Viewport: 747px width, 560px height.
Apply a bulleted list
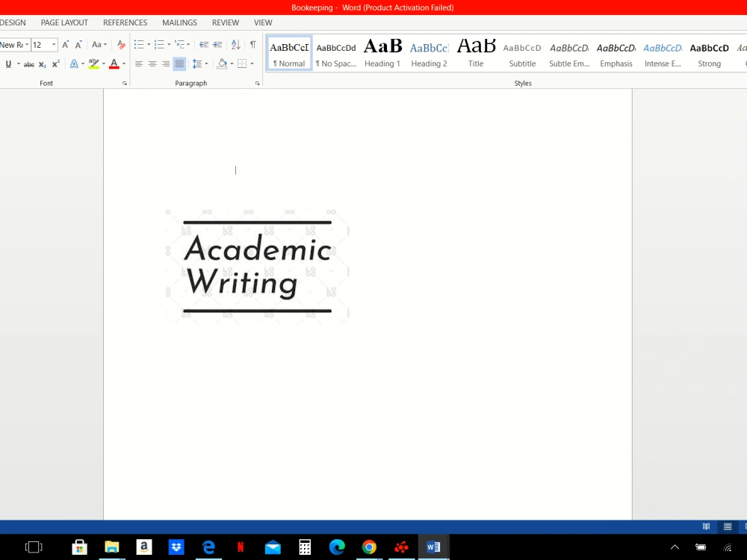pos(139,45)
